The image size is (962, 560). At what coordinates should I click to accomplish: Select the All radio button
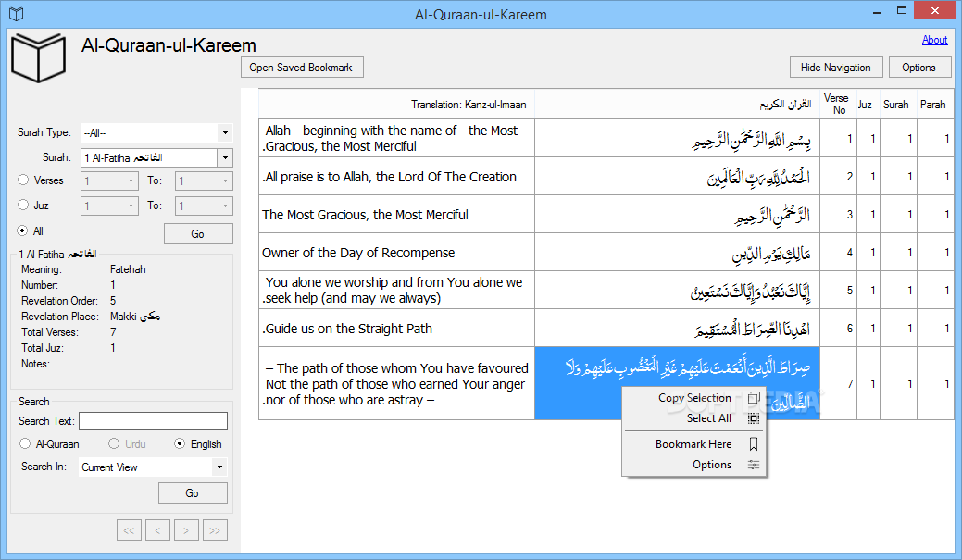click(x=23, y=230)
